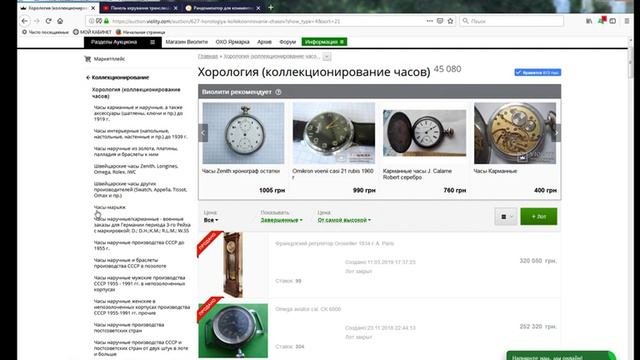Open the Omikron voeni casi watch thumbnail
This screenshot has height=360, width=640.
coord(334,133)
